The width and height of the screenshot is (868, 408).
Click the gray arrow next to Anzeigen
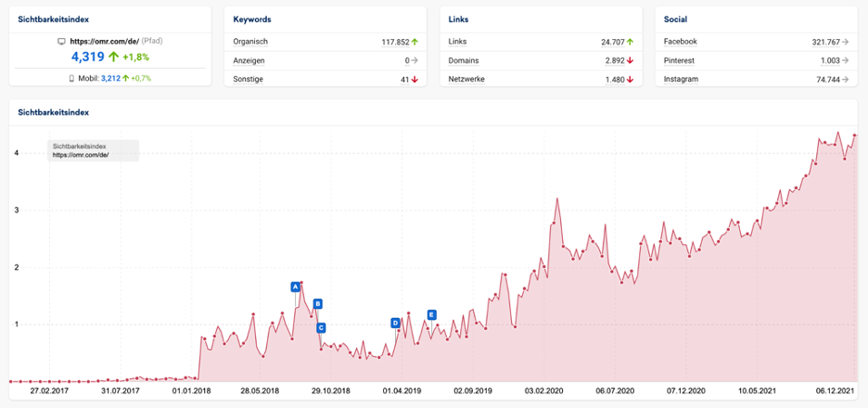tap(415, 60)
